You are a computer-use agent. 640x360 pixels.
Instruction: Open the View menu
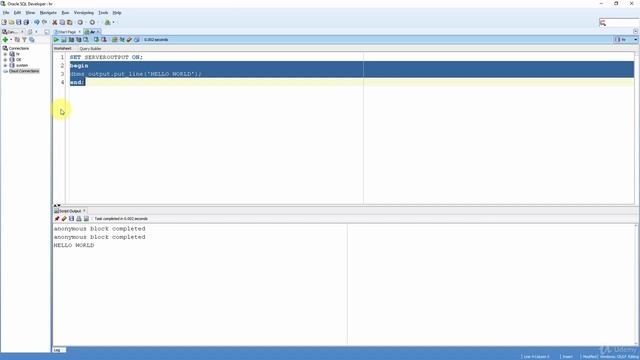[30, 13]
